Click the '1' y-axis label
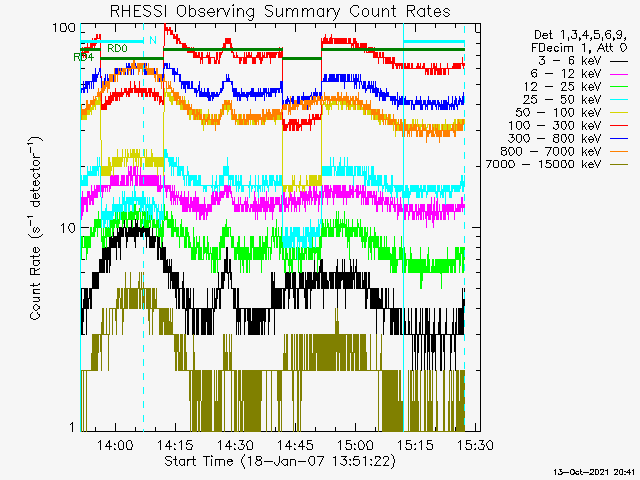This screenshot has height=480, width=640. coord(72,427)
